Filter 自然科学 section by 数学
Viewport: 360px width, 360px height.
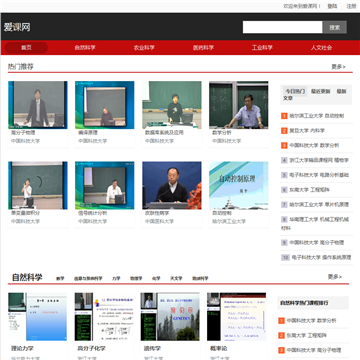(60, 278)
